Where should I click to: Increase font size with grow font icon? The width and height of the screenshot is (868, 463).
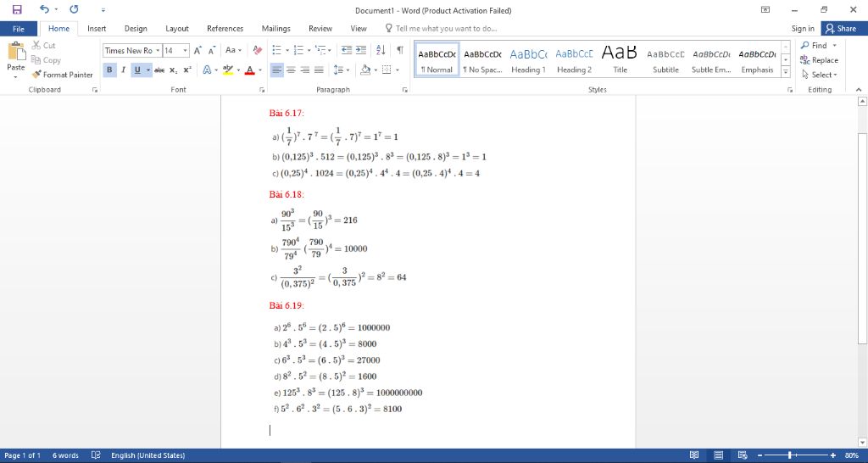click(198, 50)
